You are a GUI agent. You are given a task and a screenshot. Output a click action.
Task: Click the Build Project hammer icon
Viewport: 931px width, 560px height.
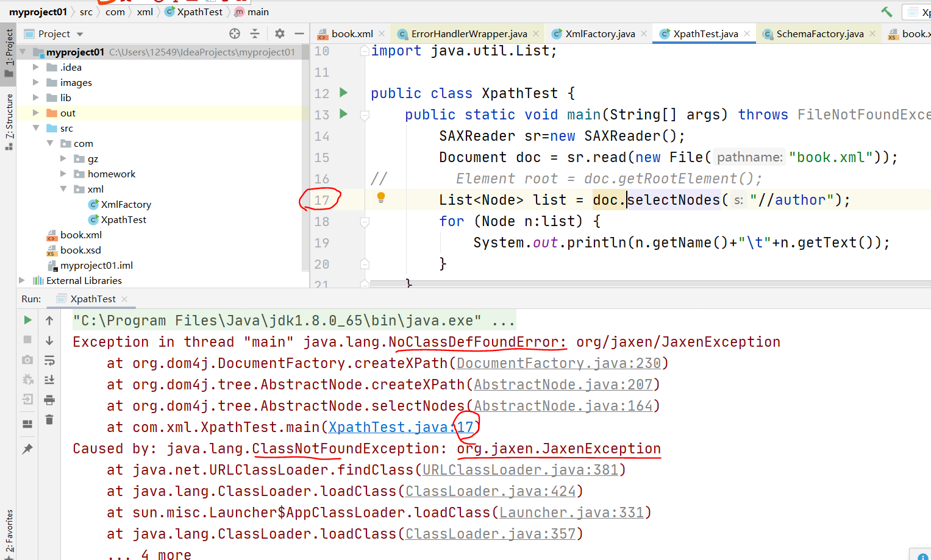[x=886, y=12]
